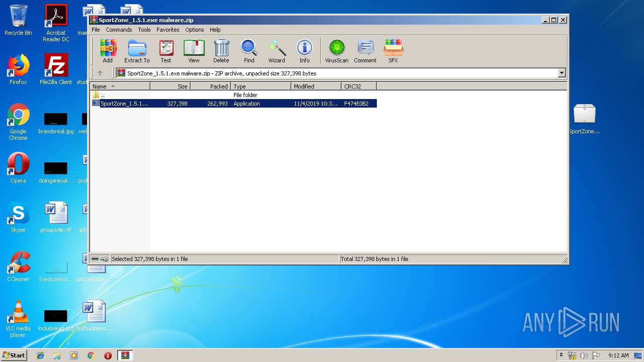Click the Action Center flag icon

pyautogui.click(x=596, y=355)
